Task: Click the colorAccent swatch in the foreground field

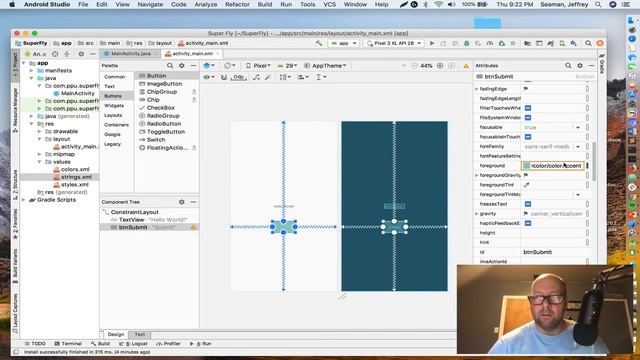Action: [x=527, y=166]
